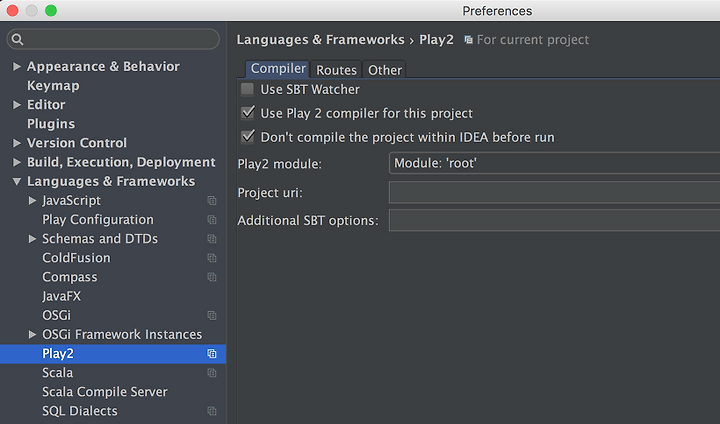This screenshot has width=720, height=424.
Task: Click the search magnifier icon
Action: pyautogui.click(x=17, y=40)
